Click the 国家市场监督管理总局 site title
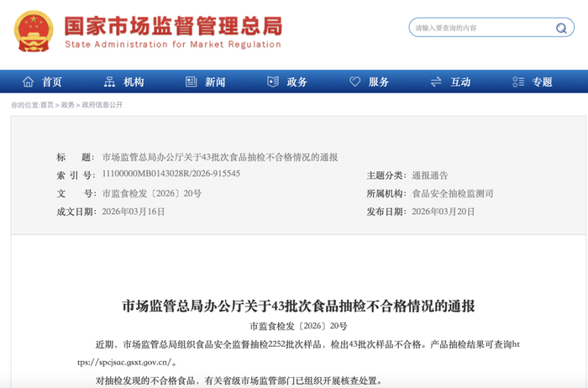The image size is (588, 388). 173,26
